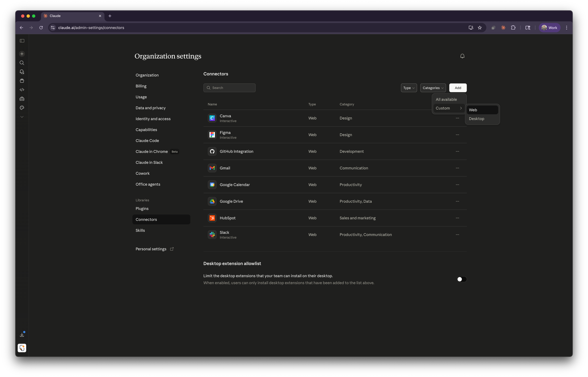Viewport: 588px width, 377px height.
Task: Open the palette icon in the sidebar
Action: (x=22, y=108)
